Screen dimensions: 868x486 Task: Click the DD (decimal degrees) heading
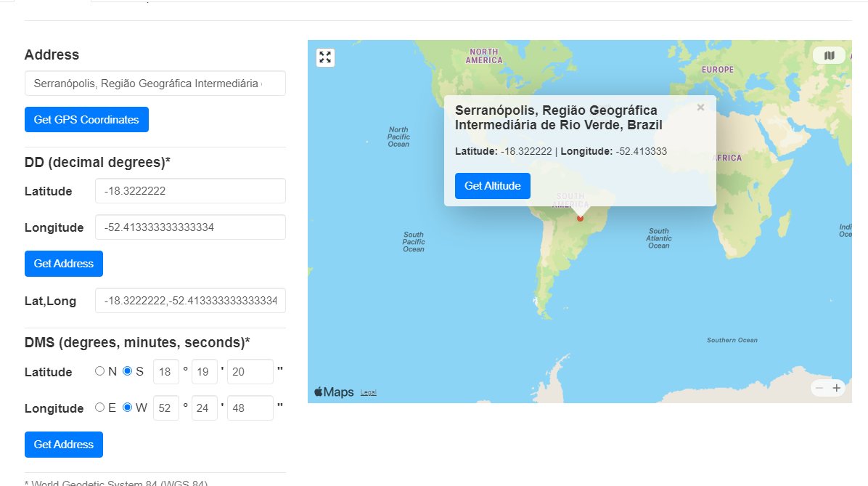point(97,163)
